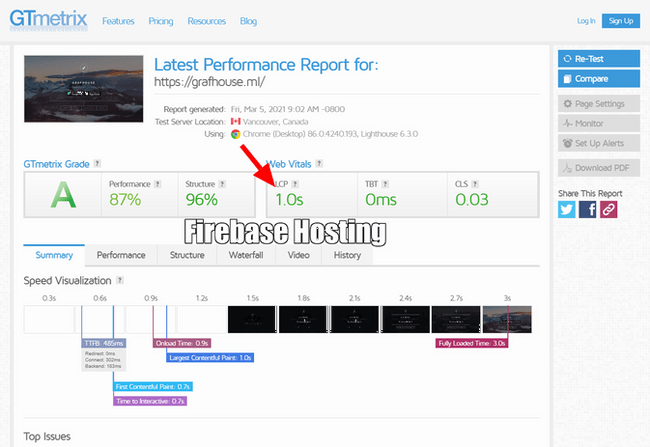Open the History tab
The width and height of the screenshot is (650, 447).
pyautogui.click(x=347, y=255)
